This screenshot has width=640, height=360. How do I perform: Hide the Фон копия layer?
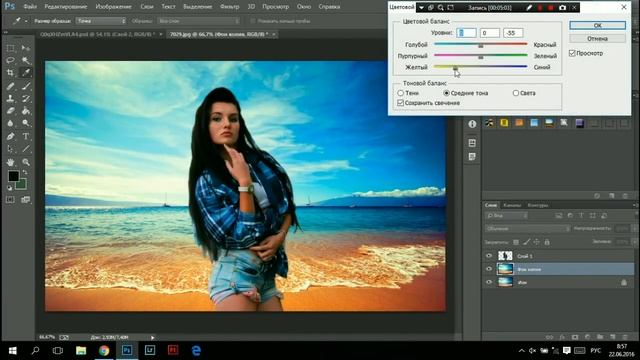coord(489,269)
